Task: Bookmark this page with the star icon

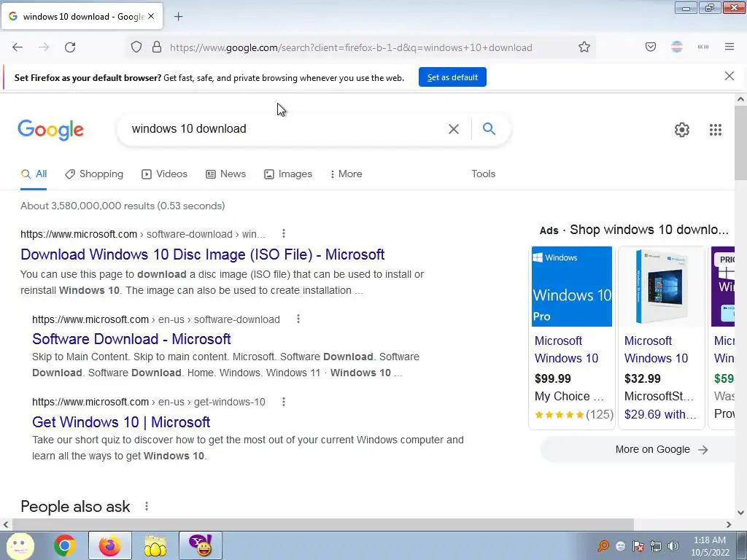Action: [584, 47]
